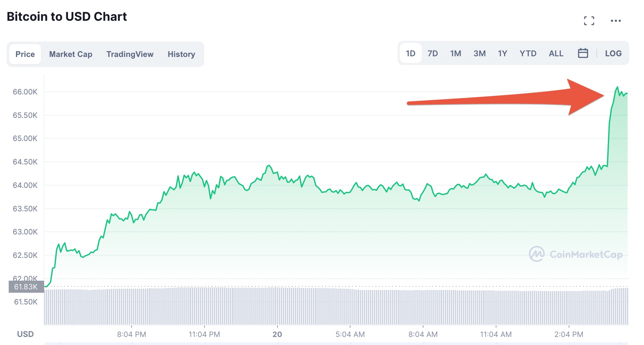Click the 63.50K axis label
The height and width of the screenshot is (345, 644).
click(x=25, y=209)
